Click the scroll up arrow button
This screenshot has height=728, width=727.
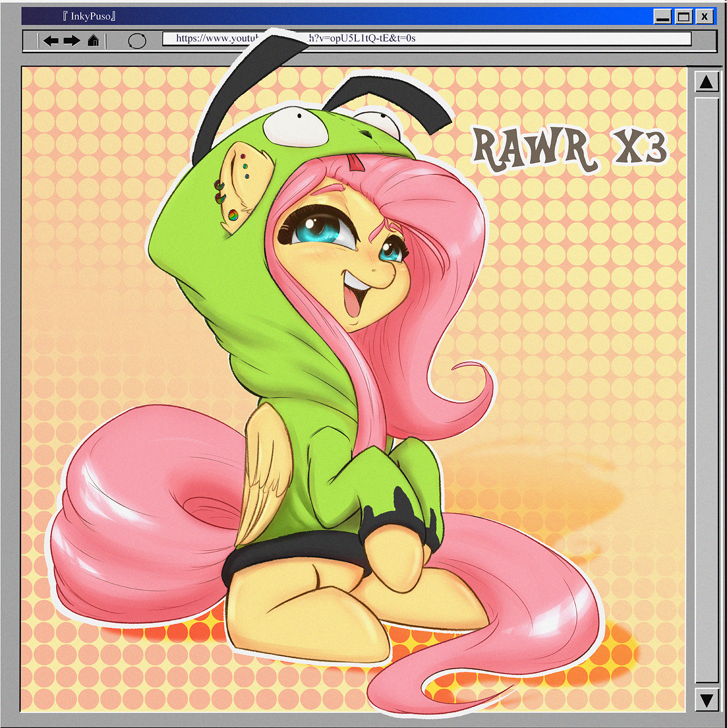pyautogui.click(x=706, y=82)
